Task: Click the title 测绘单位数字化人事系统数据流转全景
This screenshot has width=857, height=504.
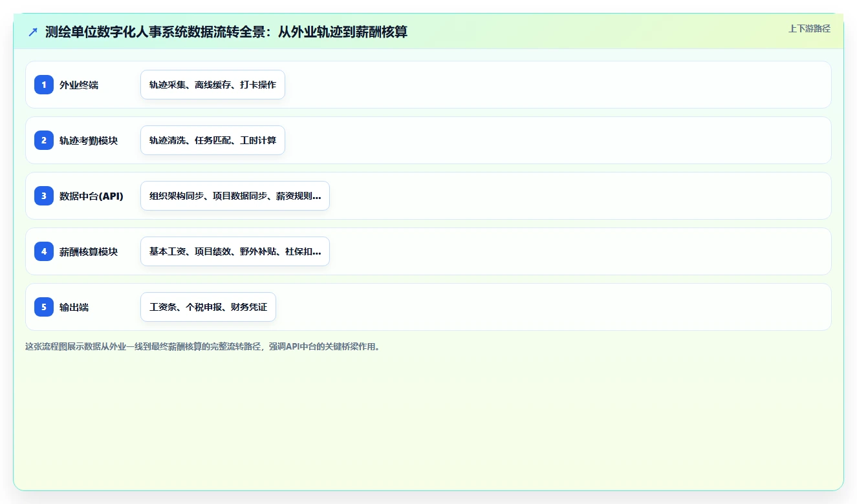Action: coord(226,32)
